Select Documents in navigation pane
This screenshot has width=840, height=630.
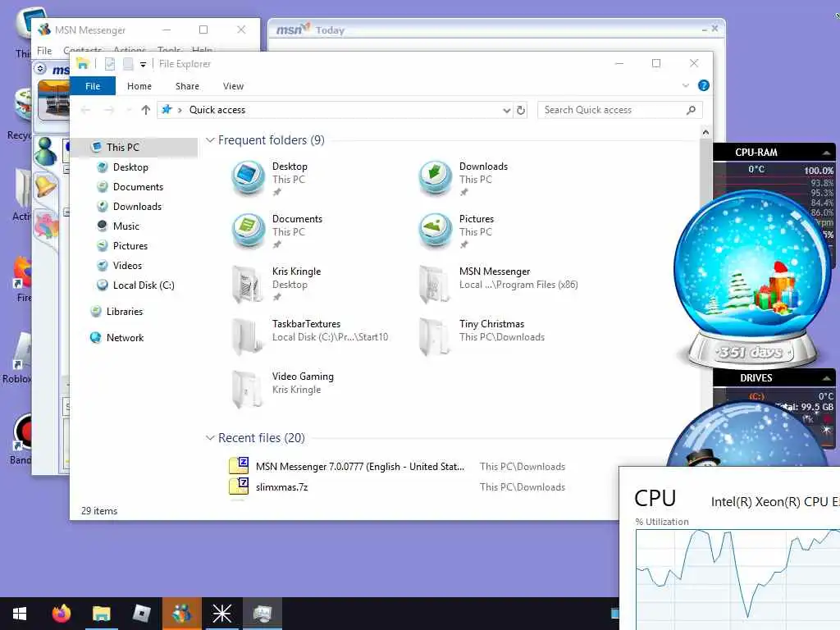(x=139, y=187)
